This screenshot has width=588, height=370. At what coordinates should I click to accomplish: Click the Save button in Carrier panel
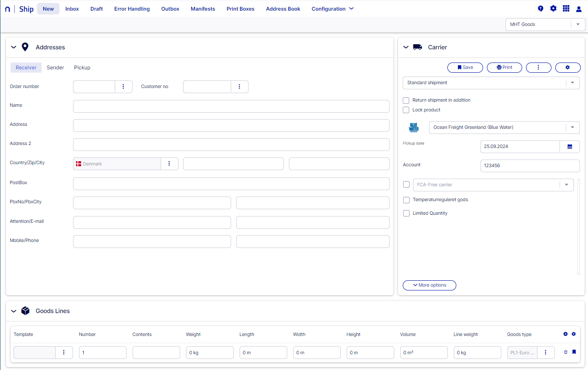tap(465, 68)
